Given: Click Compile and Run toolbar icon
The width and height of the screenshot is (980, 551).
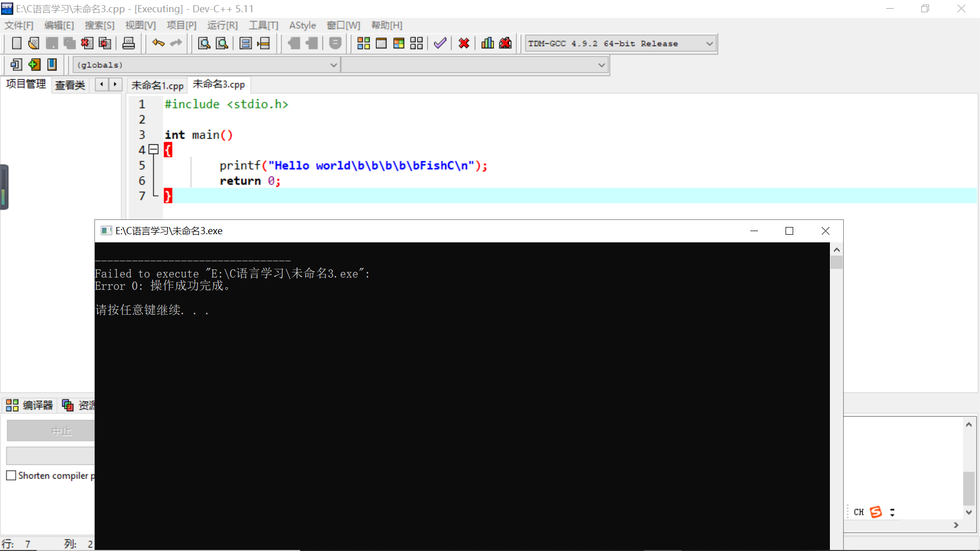Looking at the screenshot, I should 399,43.
